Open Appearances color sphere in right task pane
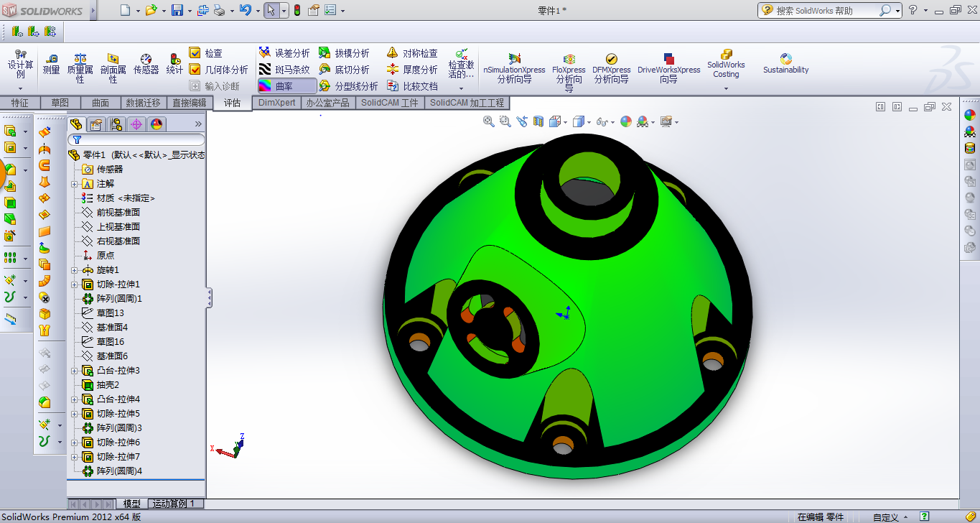The image size is (980, 523). pyautogui.click(x=970, y=114)
